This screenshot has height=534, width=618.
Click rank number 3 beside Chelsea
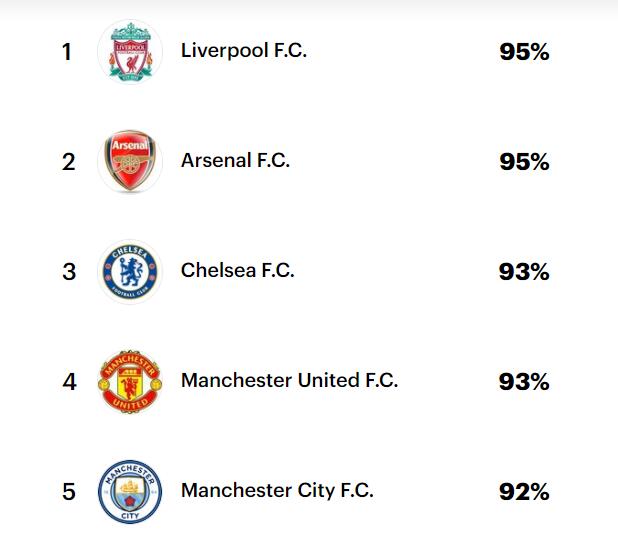[x=69, y=272]
